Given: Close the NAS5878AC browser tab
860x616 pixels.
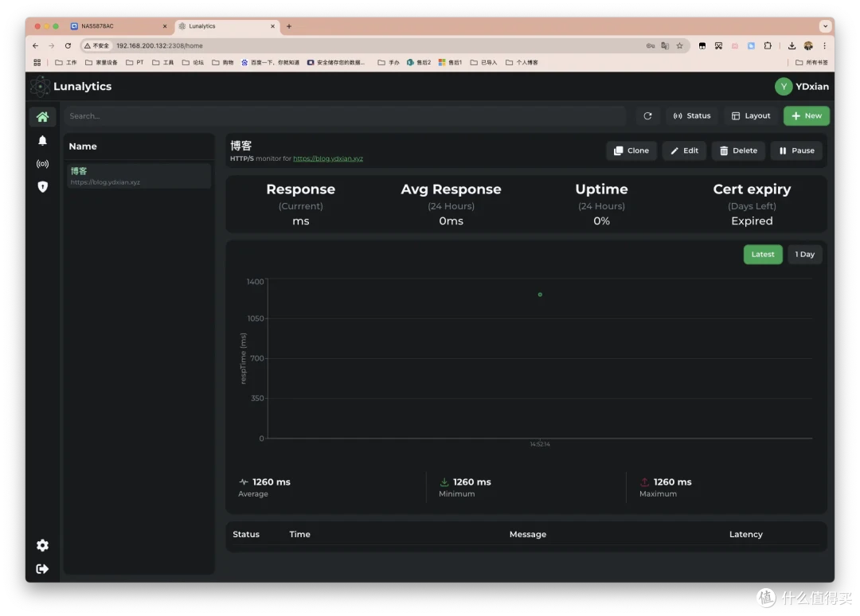Looking at the screenshot, I should (x=165, y=26).
